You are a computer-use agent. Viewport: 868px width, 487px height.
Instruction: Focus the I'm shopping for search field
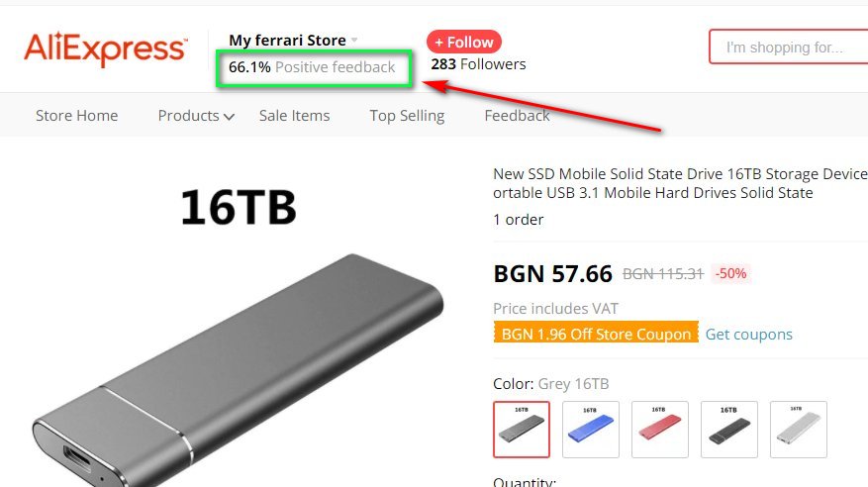(x=788, y=48)
